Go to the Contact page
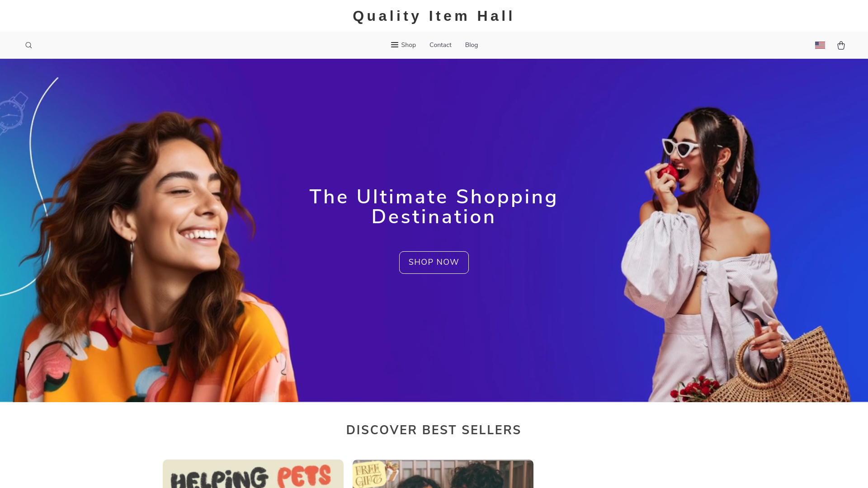Screen dimensions: 868x488 pyautogui.click(x=440, y=45)
